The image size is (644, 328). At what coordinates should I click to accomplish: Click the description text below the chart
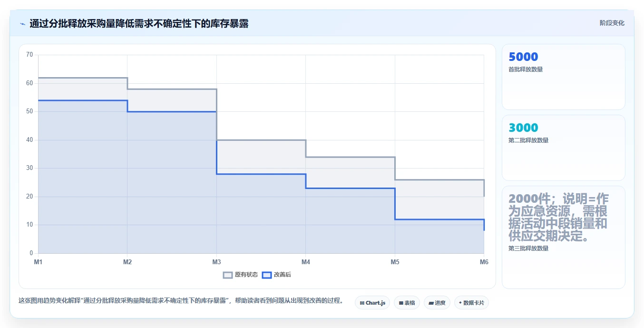tap(181, 301)
